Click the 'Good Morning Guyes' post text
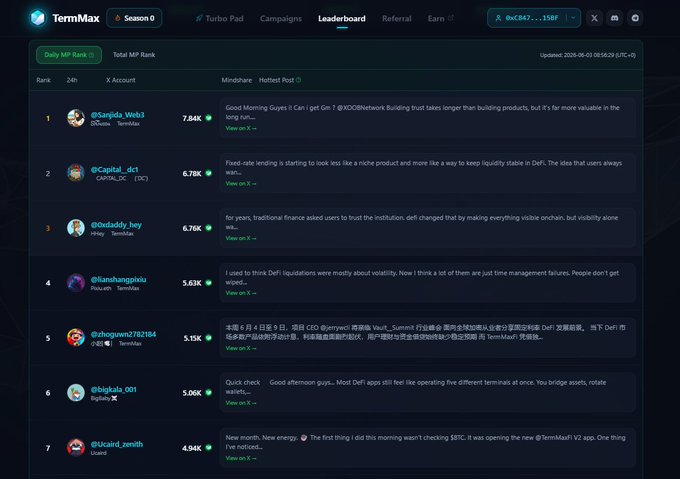The image size is (680, 479). pos(422,112)
